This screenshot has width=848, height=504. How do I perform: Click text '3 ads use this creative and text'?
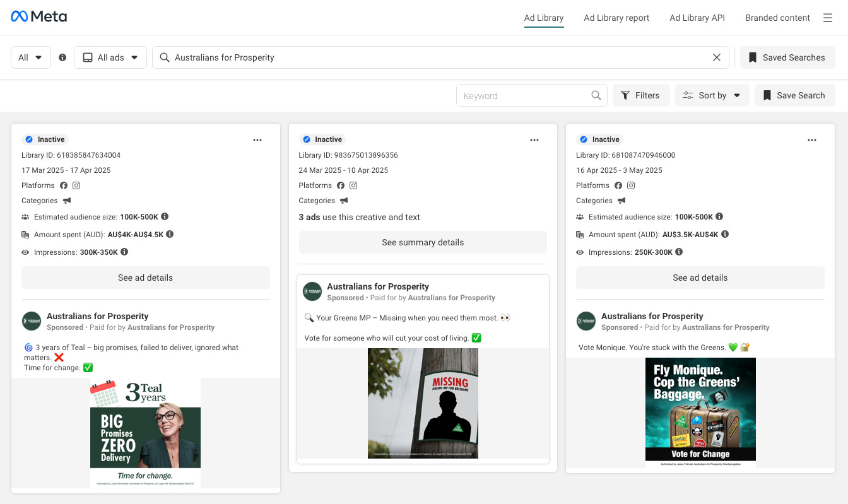point(360,217)
